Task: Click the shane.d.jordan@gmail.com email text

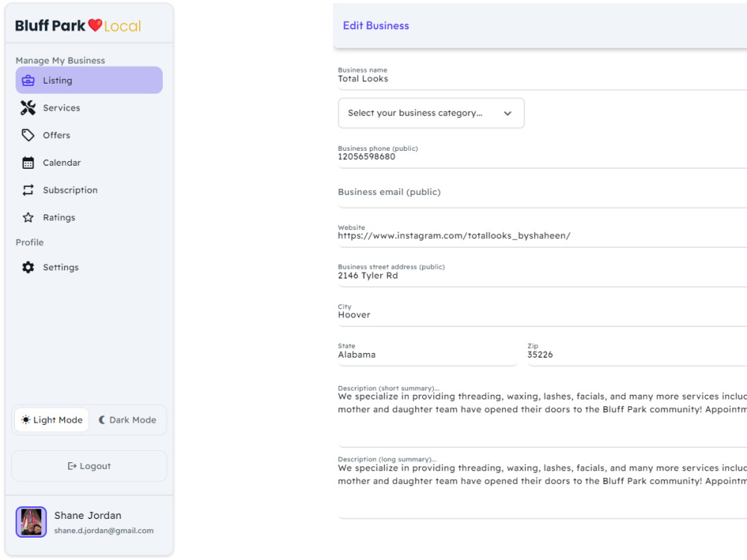Action: click(104, 530)
